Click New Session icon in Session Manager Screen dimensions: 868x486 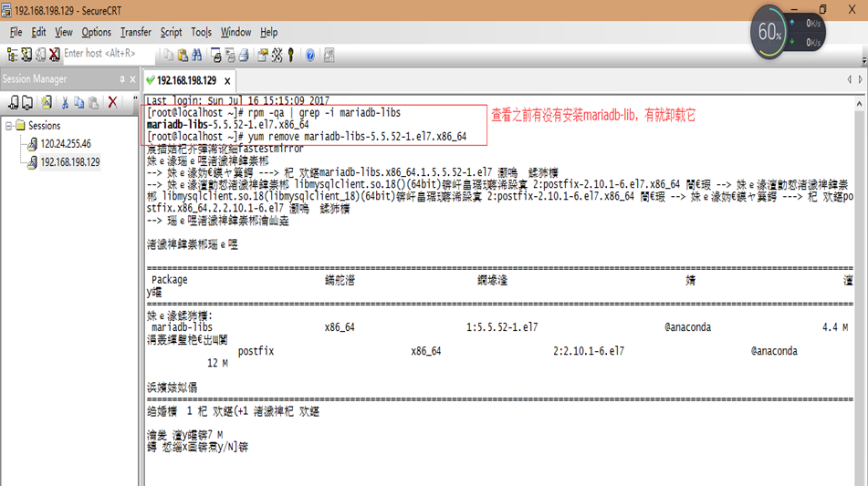[x=47, y=102]
